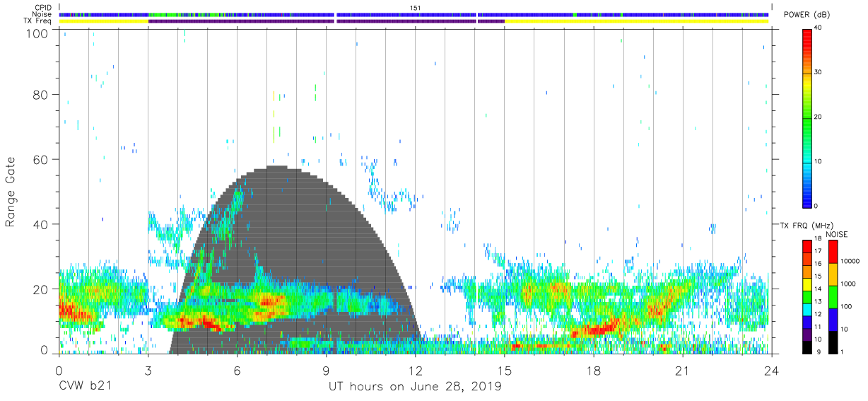Click the 13 label in TX FRQ legend

pyautogui.click(x=818, y=301)
